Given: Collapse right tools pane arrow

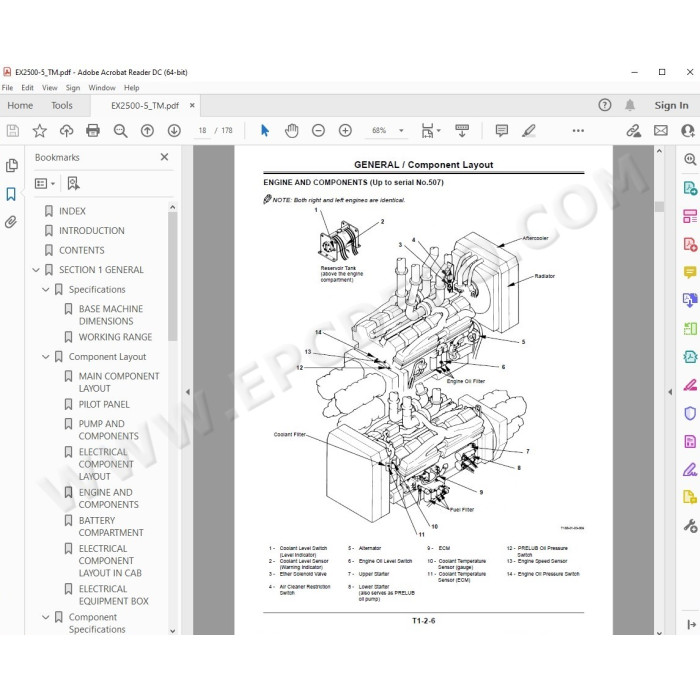Looking at the screenshot, I should click(670, 392).
